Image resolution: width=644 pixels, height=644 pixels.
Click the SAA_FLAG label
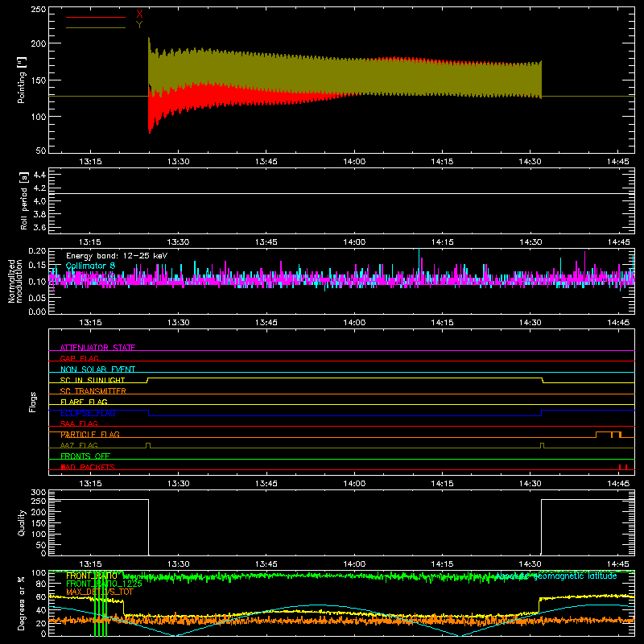79,423
